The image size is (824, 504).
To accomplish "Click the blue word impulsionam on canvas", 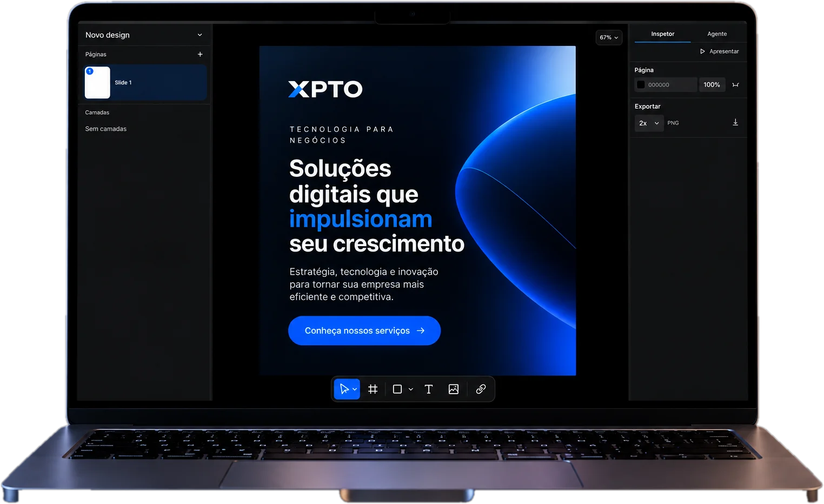I will (361, 219).
